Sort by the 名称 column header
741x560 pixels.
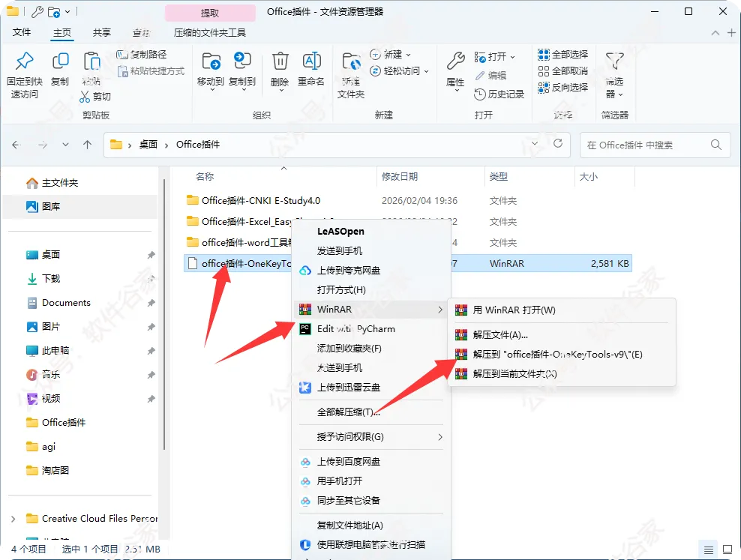[x=205, y=177]
